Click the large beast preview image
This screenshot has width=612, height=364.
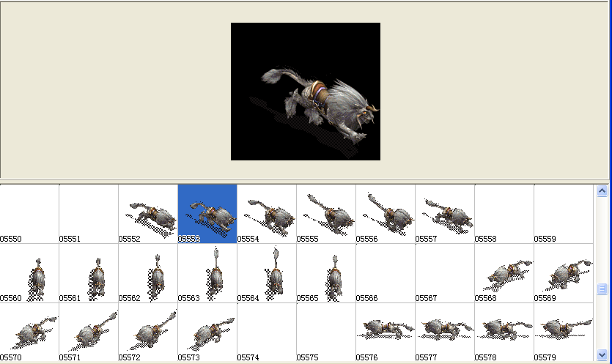tap(306, 92)
